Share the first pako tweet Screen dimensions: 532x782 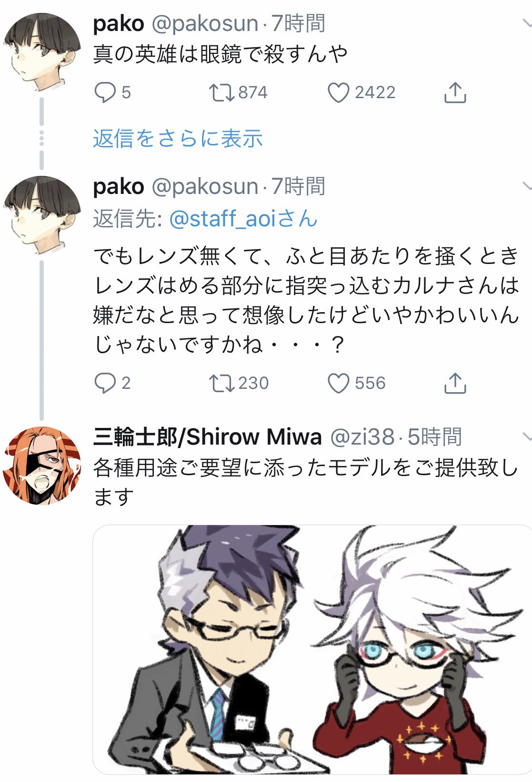pyautogui.click(x=455, y=92)
